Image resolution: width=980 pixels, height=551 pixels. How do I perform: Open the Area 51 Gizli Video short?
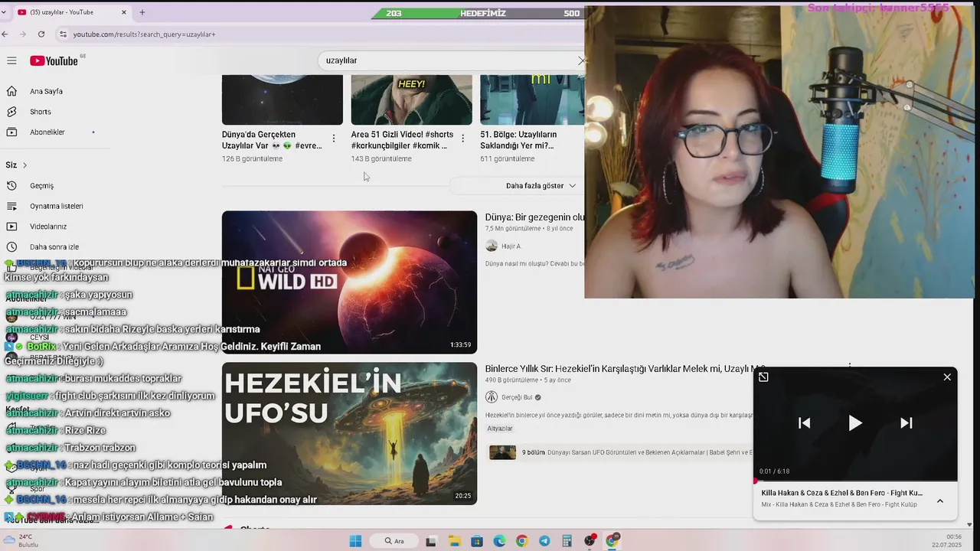[x=411, y=99]
